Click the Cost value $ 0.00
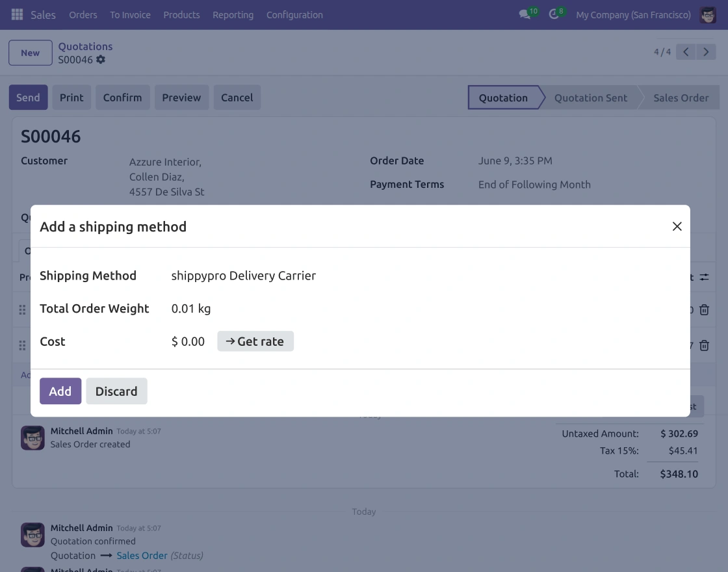 tap(188, 342)
